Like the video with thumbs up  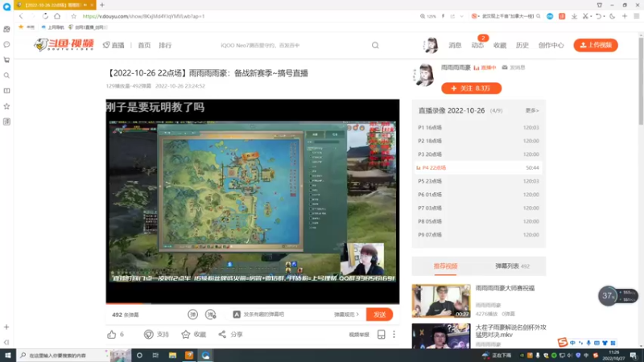(112, 335)
